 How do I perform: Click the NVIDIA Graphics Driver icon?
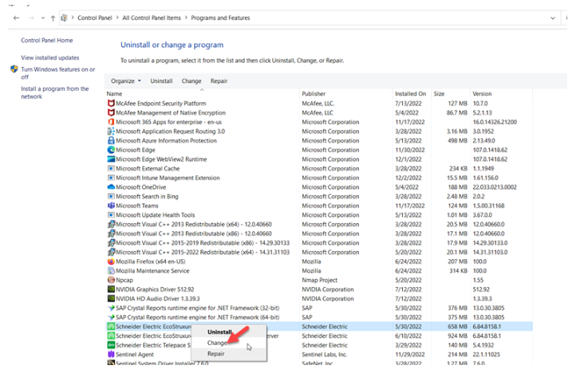(x=111, y=289)
